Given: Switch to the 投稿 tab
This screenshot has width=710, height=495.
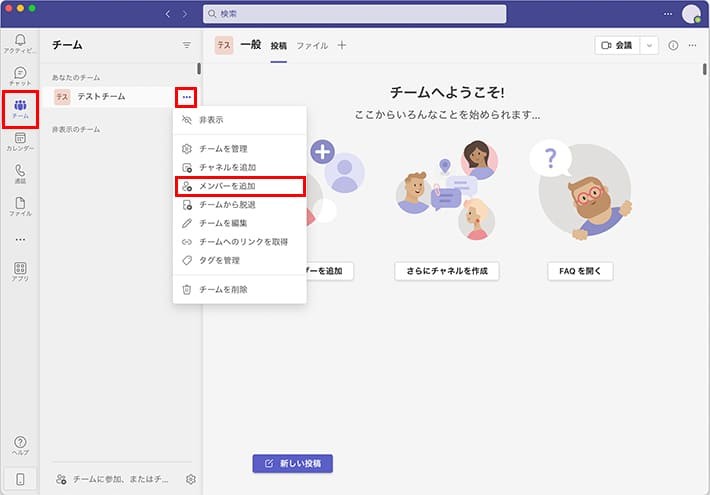Looking at the screenshot, I should point(278,46).
